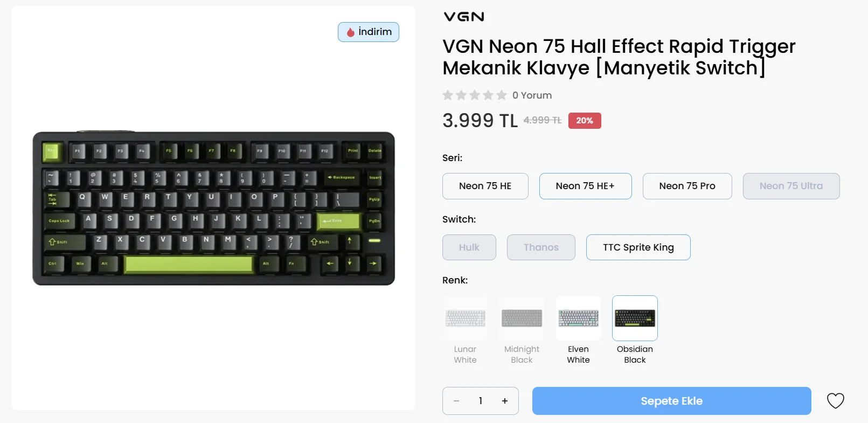This screenshot has width=868, height=423.
Task: Click the VGN brand logo
Action: pos(464,17)
